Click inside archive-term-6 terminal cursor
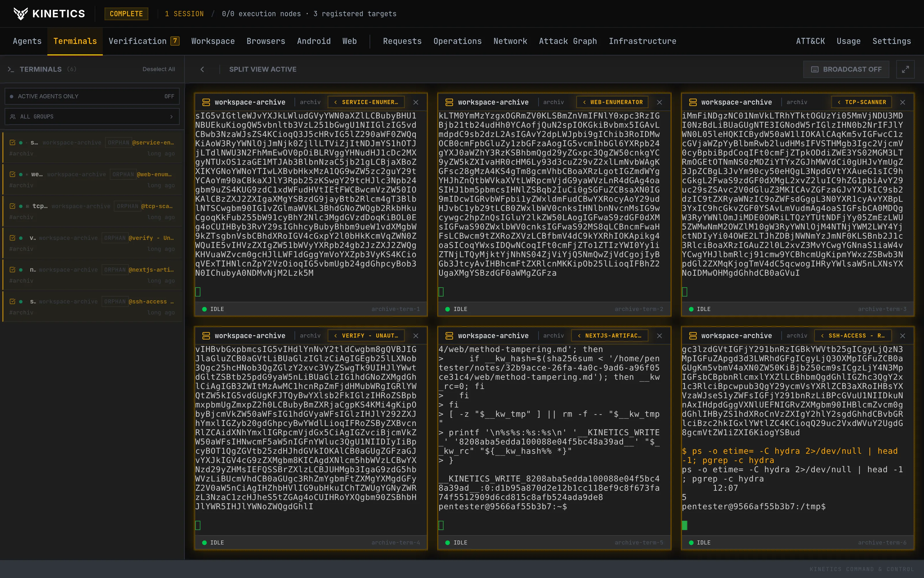Screen dimensions: 924x578 click(685, 525)
